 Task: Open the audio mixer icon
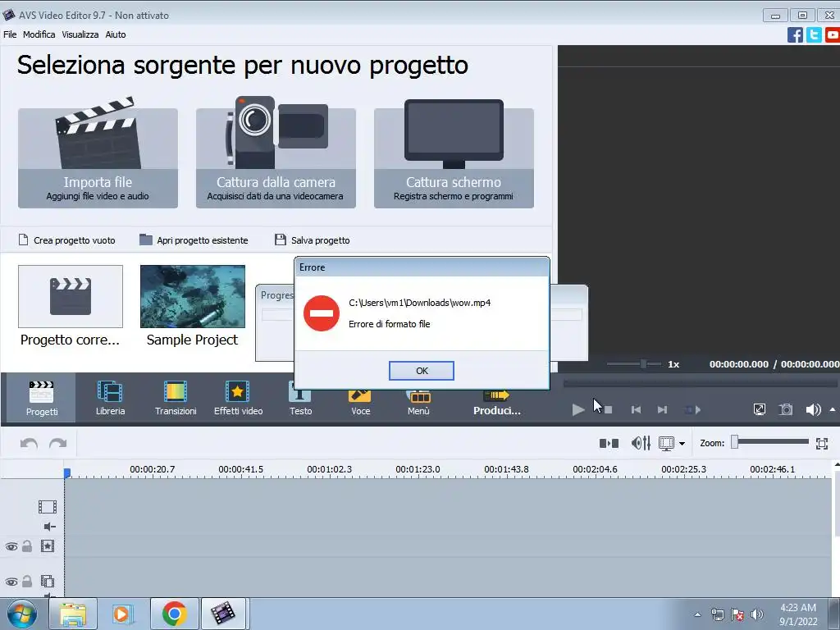641,443
